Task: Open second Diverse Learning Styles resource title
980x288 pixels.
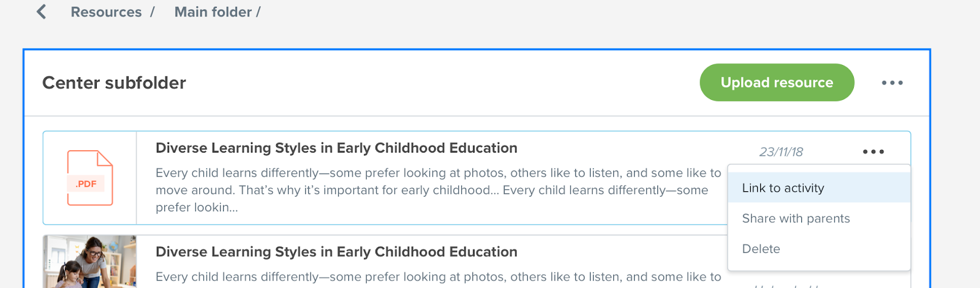Action: pos(336,252)
